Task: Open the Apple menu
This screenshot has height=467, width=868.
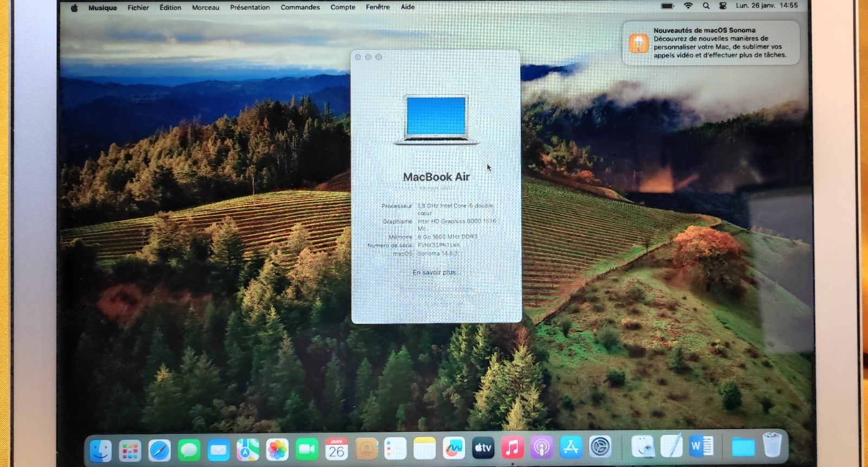Action: [x=74, y=8]
